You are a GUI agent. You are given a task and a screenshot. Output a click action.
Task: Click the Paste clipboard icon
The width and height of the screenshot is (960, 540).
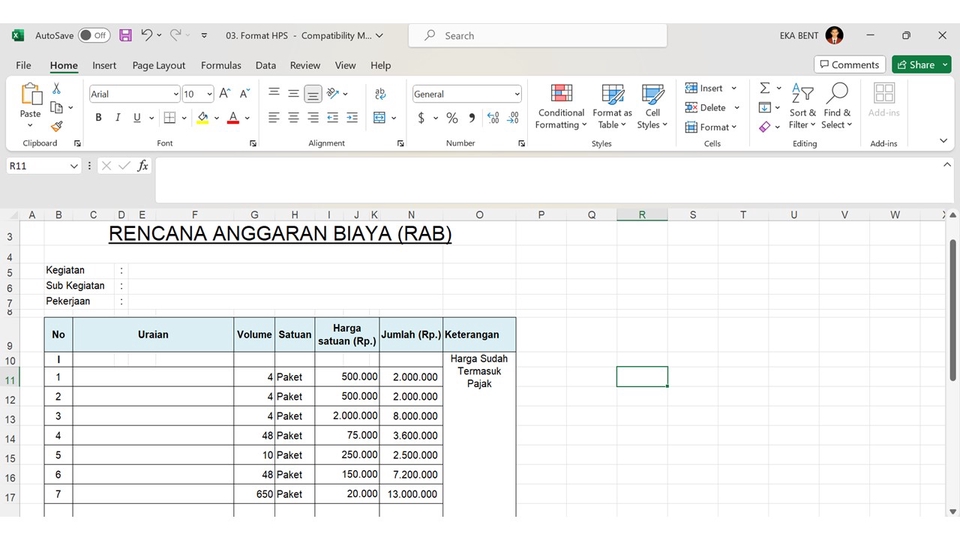tap(31, 95)
